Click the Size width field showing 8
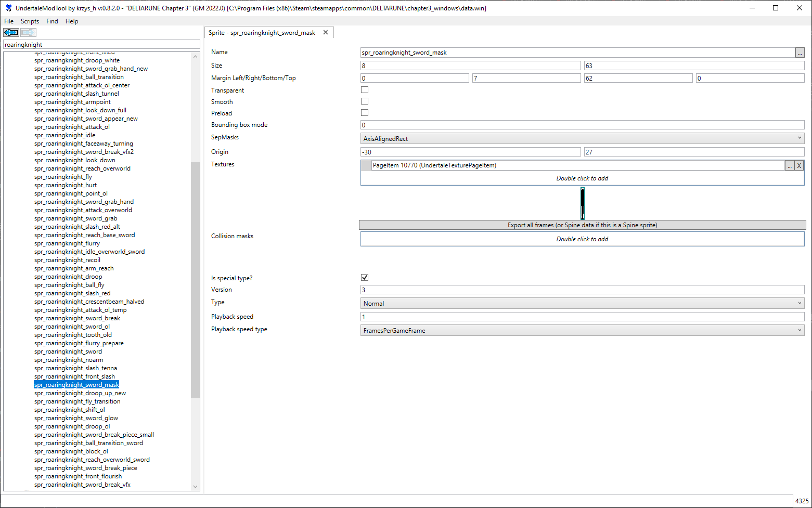The width and height of the screenshot is (812, 508). [x=470, y=66]
